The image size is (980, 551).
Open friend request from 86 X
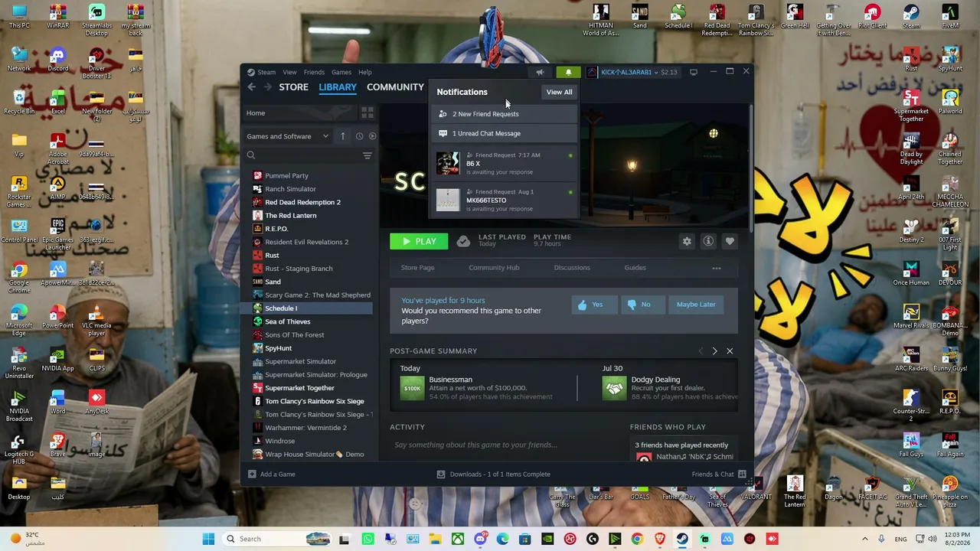[x=505, y=163]
